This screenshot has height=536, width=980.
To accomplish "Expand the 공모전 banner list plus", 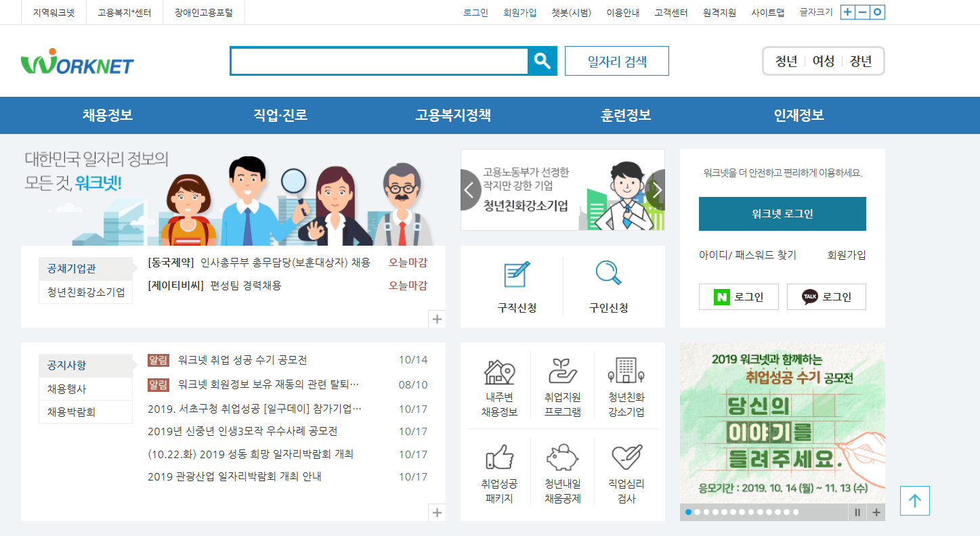I will click(x=876, y=512).
